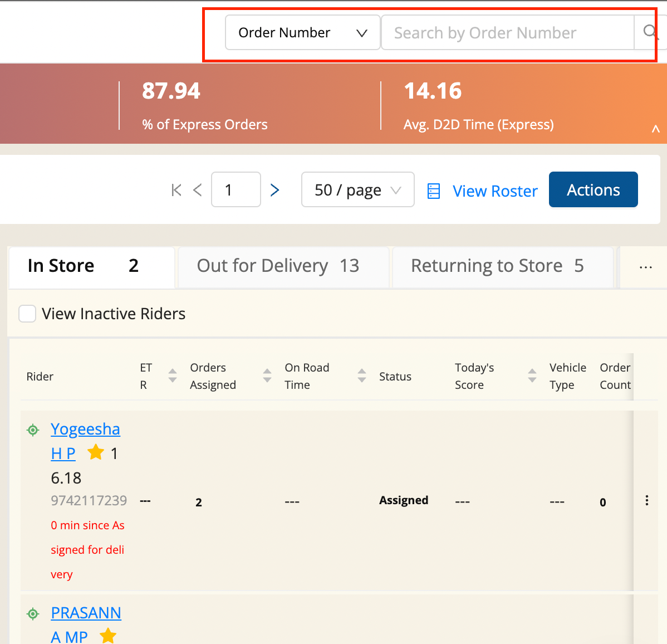667x644 pixels.
Task: Click the next page arrow
Action: point(274,190)
